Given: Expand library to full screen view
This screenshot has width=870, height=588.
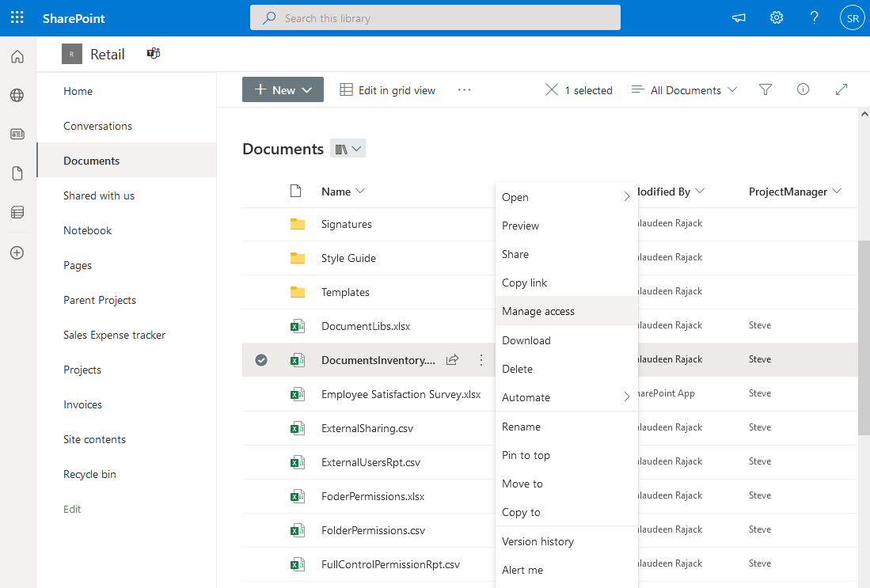Looking at the screenshot, I should point(841,89).
